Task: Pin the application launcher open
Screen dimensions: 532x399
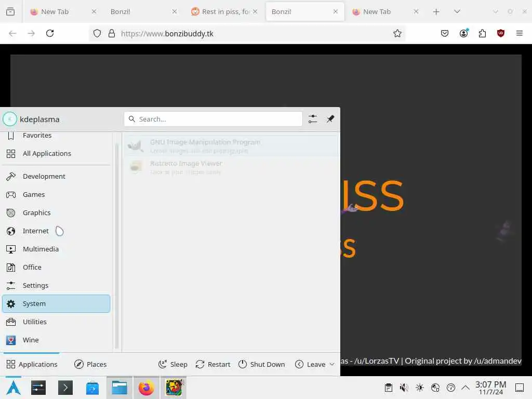Action: point(330,119)
